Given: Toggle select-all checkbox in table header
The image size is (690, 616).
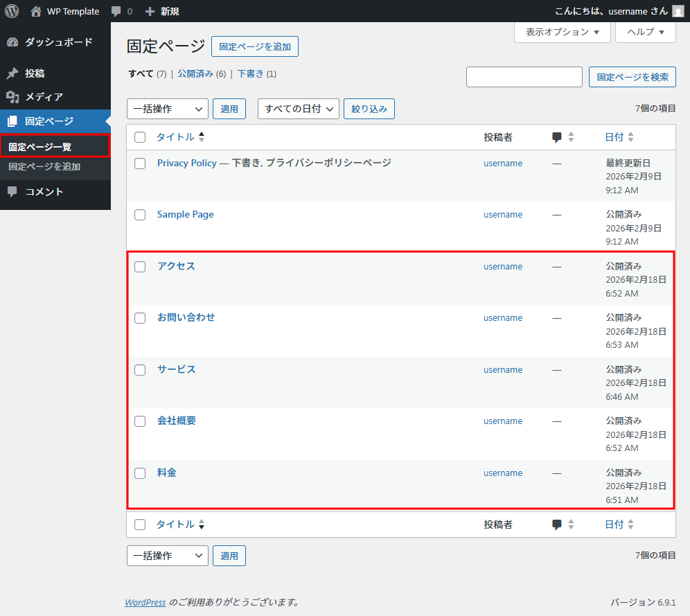Looking at the screenshot, I should tap(140, 137).
